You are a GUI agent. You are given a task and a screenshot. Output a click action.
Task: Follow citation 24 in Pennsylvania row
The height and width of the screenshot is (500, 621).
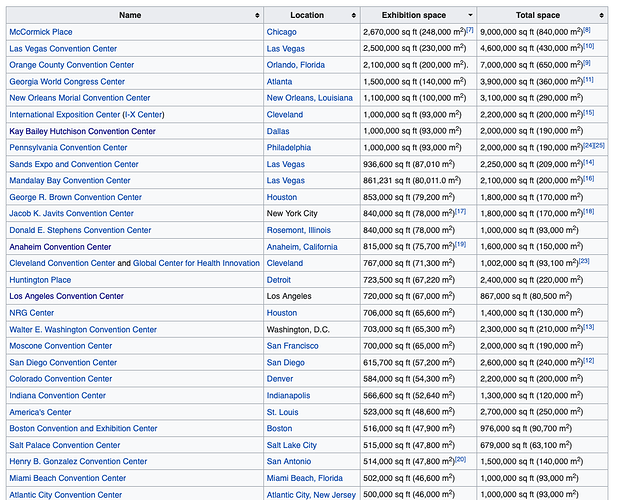(589, 145)
